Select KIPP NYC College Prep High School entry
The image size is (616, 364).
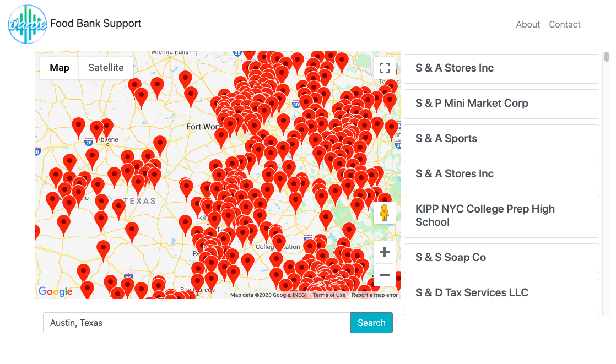click(501, 216)
